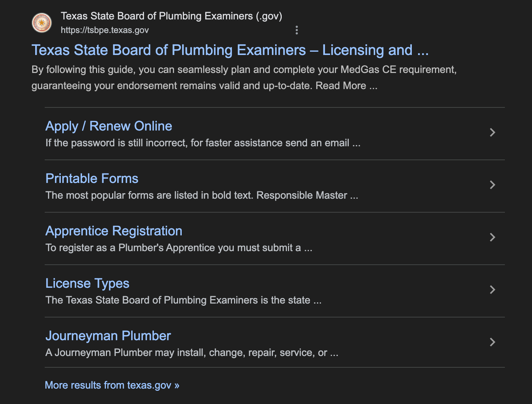Select the Apply / Renew Online description text

coord(203,143)
